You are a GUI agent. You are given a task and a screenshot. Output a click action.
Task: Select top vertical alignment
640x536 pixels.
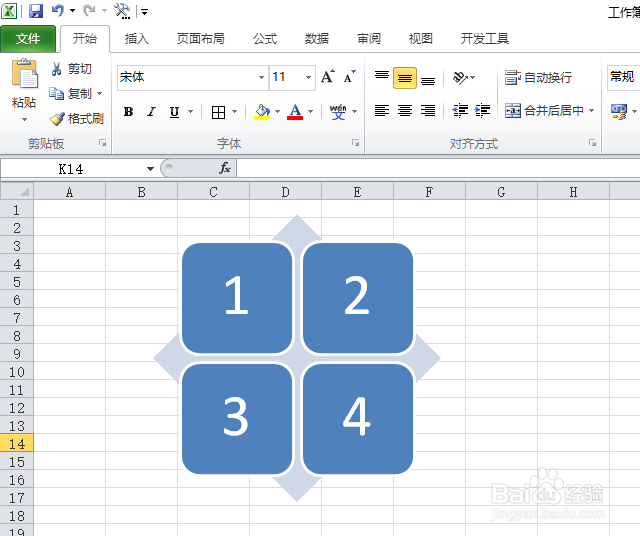pos(382,78)
